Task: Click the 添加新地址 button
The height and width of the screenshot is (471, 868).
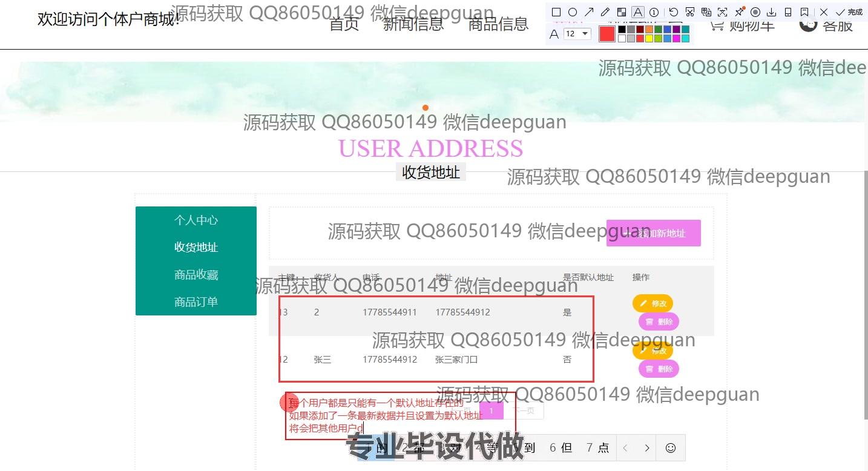Action: click(x=654, y=233)
